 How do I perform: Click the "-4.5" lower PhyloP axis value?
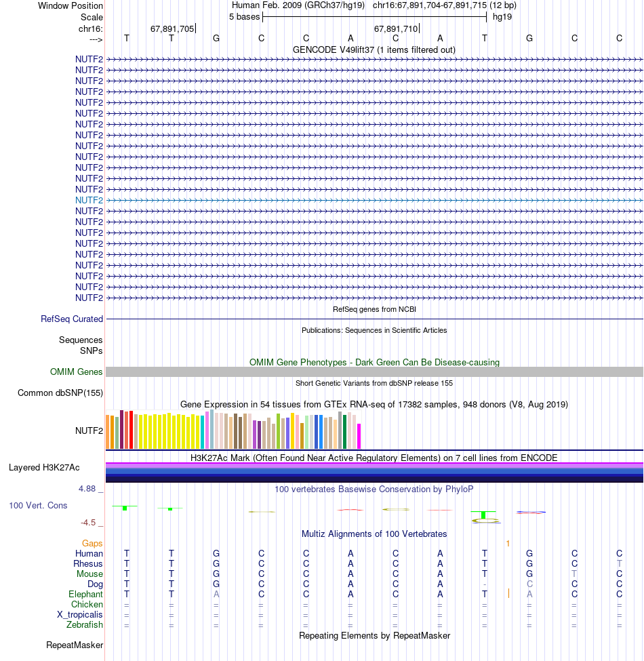click(89, 523)
